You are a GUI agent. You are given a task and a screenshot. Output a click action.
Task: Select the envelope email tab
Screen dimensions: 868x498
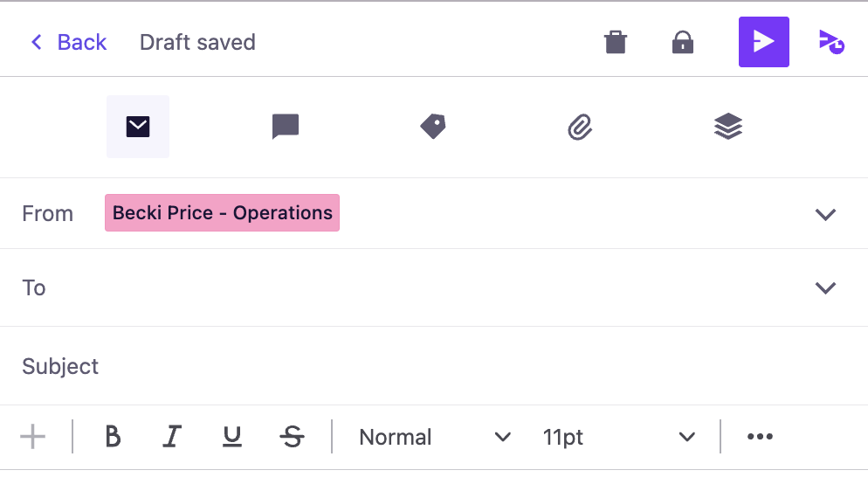tap(138, 127)
